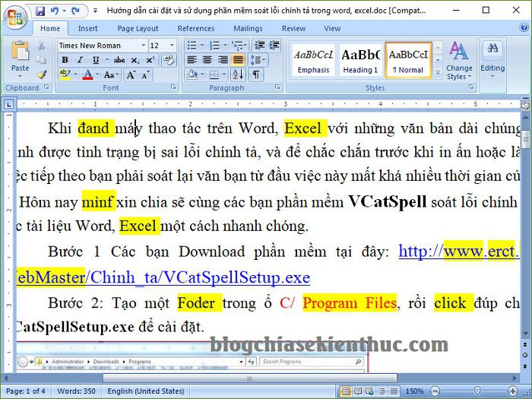Expand the Paste options arrow
The image size is (532, 399).
(x=20, y=76)
